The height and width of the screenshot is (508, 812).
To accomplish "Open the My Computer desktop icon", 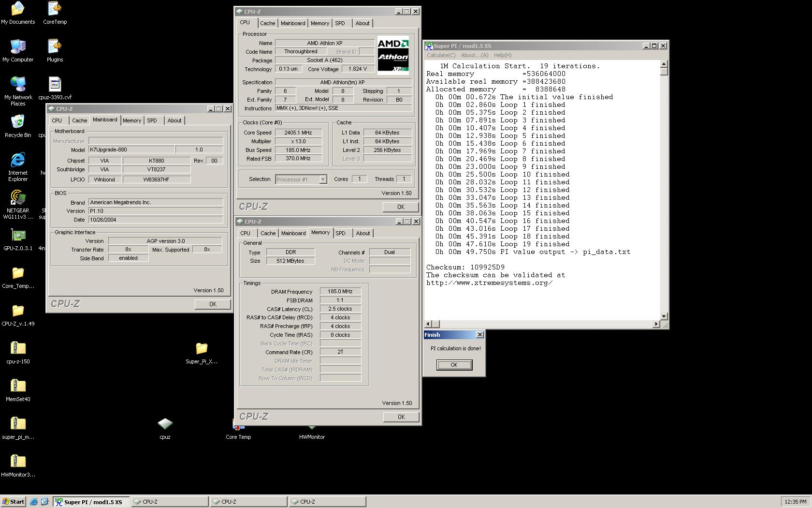I will coord(18,50).
